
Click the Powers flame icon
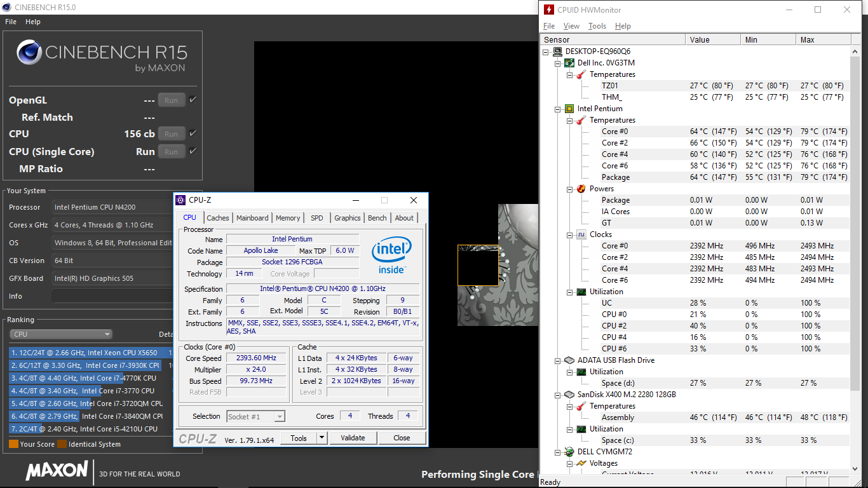click(582, 189)
